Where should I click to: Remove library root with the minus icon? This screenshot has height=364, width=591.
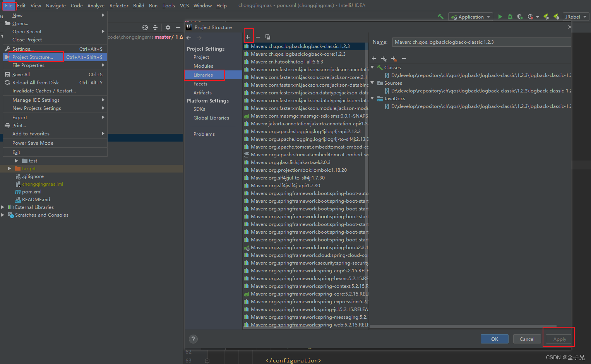[404, 58]
